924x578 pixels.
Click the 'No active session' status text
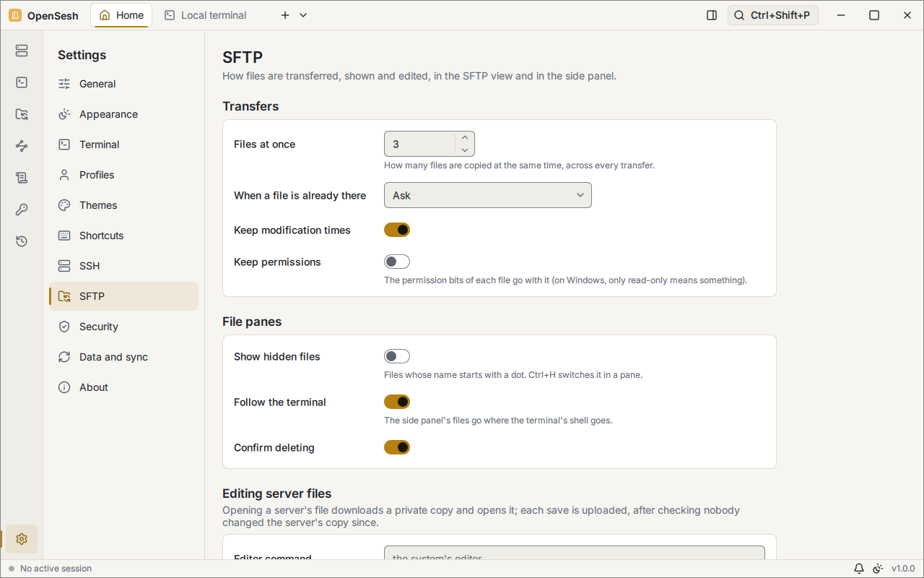click(x=56, y=569)
